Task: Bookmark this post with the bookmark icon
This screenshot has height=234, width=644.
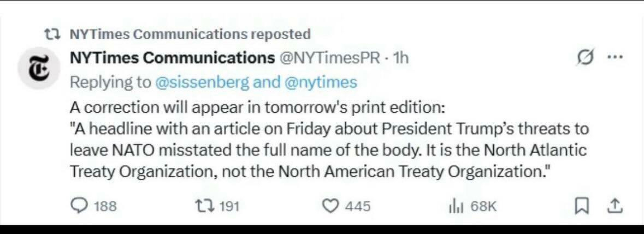Action: coord(582,206)
